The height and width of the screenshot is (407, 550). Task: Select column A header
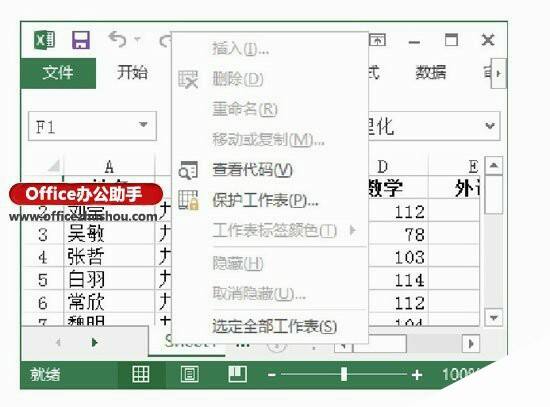coord(109,166)
